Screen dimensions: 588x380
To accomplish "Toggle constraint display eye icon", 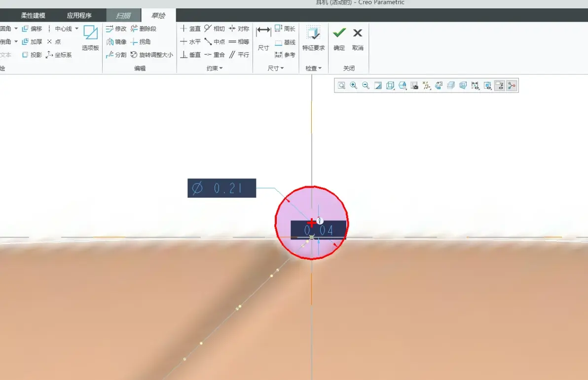I will pyautogui.click(x=487, y=85).
